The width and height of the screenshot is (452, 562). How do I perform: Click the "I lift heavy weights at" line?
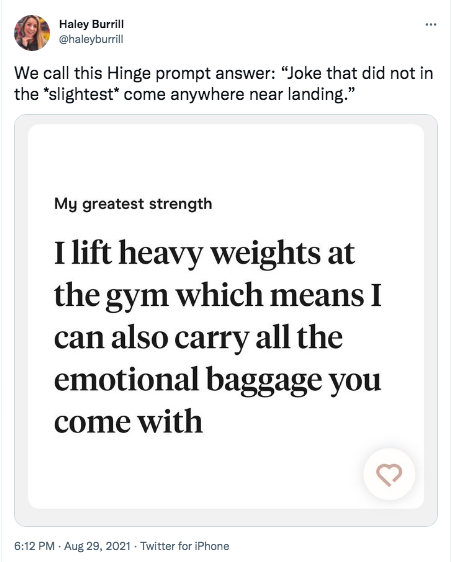205,254
